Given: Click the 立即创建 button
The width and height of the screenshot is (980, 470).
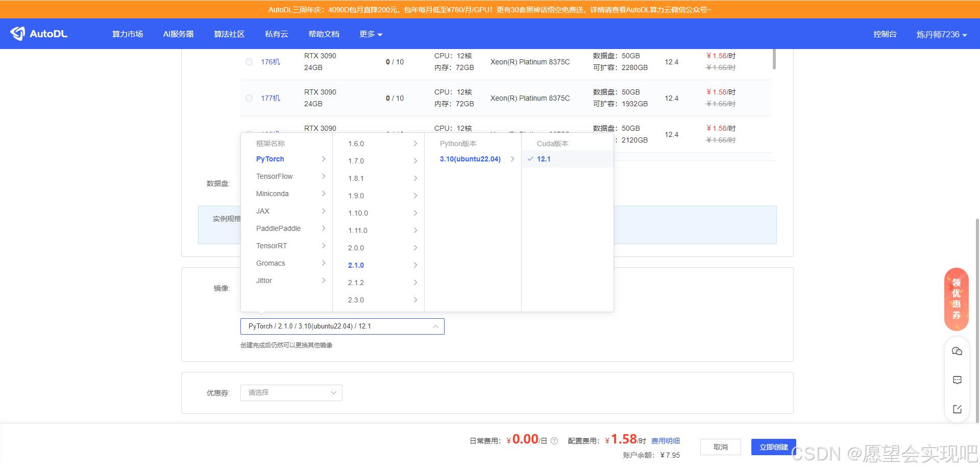Looking at the screenshot, I should [774, 447].
